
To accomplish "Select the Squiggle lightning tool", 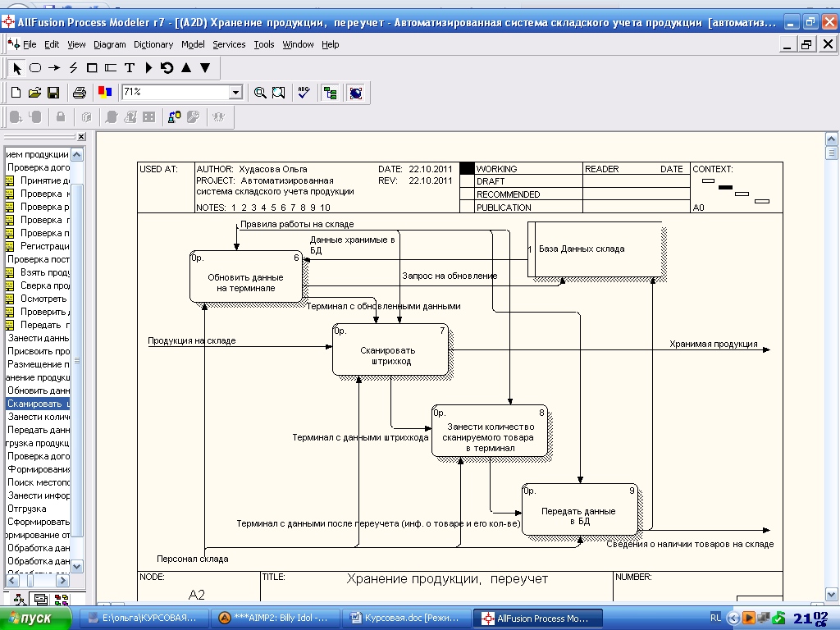I will click(73, 68).
